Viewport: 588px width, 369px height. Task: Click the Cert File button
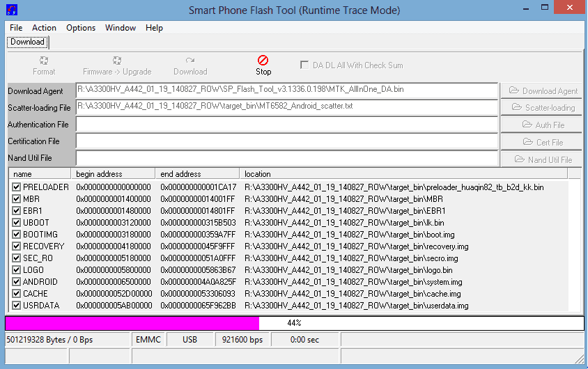click(541, 142)
